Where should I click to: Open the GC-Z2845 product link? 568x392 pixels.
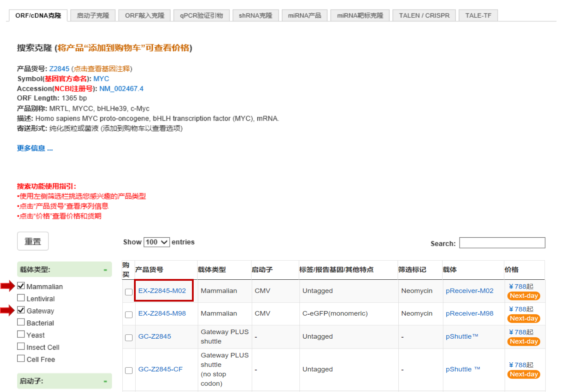154,336
